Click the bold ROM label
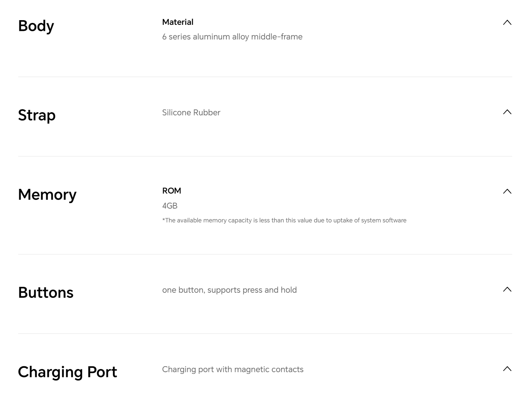The height and width of the screenshot is (403, 532). point(172,191)
